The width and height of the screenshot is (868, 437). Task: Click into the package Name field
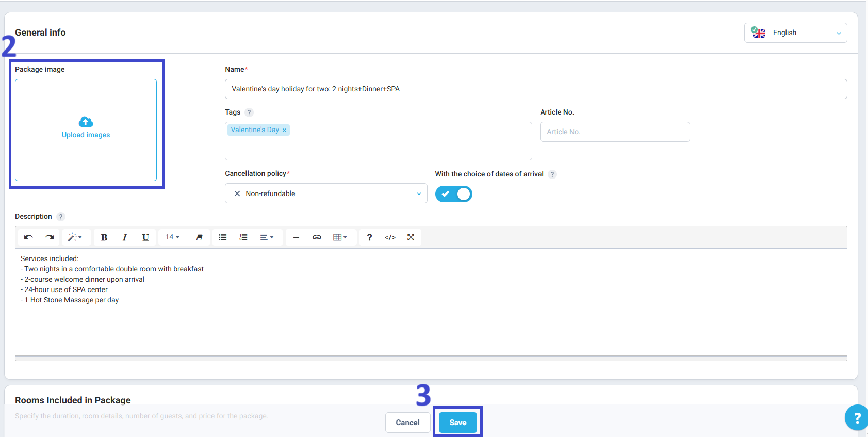point(536,89)
